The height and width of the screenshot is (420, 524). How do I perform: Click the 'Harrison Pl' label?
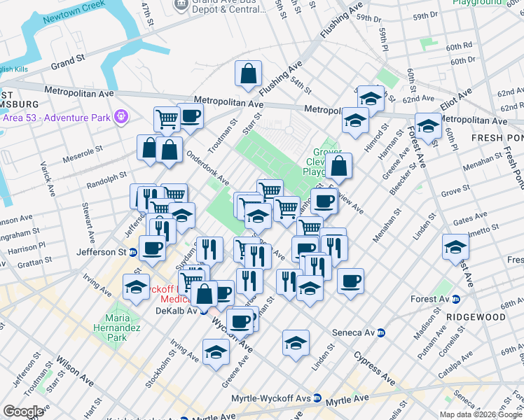point(27,248)
